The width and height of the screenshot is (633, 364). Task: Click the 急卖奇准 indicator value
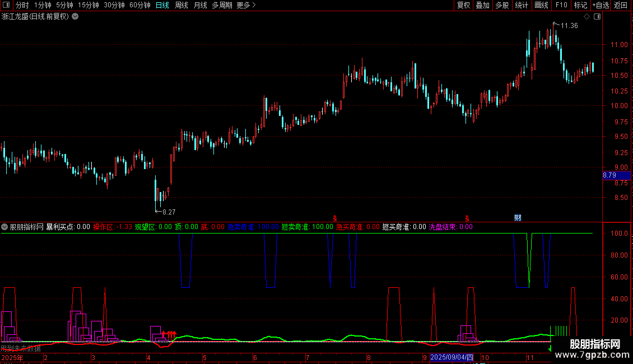253,227
